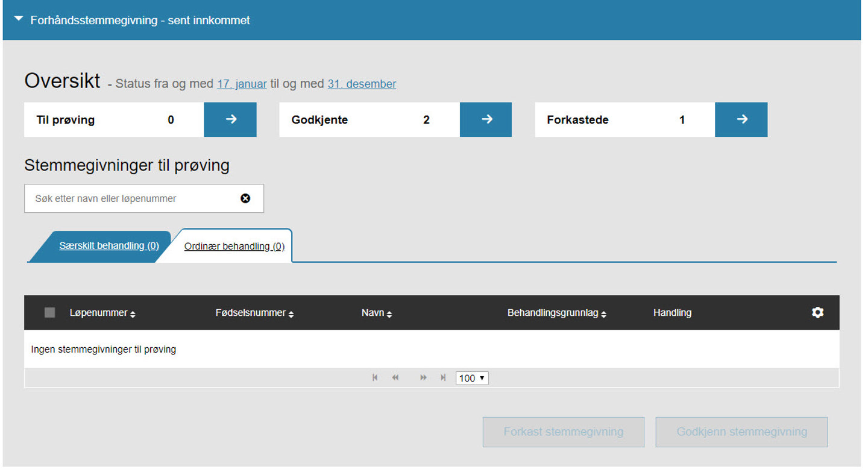Toggle the select-all checkbox in table header
The width and height of the screenshot is (868, 475).
[50, 312]
